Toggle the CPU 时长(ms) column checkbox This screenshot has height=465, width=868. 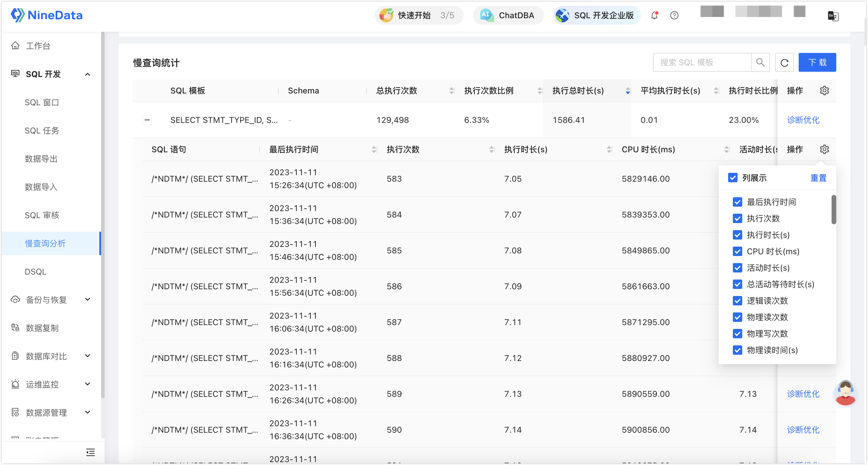737,251
